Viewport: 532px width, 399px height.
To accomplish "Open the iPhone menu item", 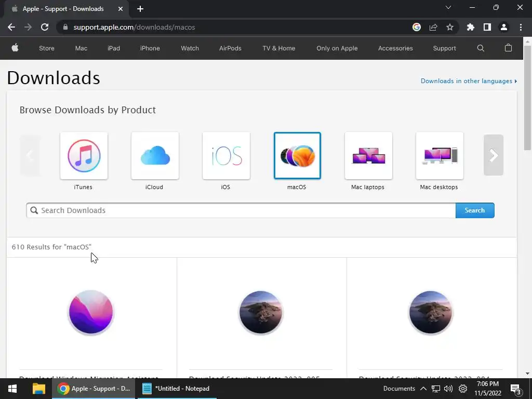I will point(150,48).
